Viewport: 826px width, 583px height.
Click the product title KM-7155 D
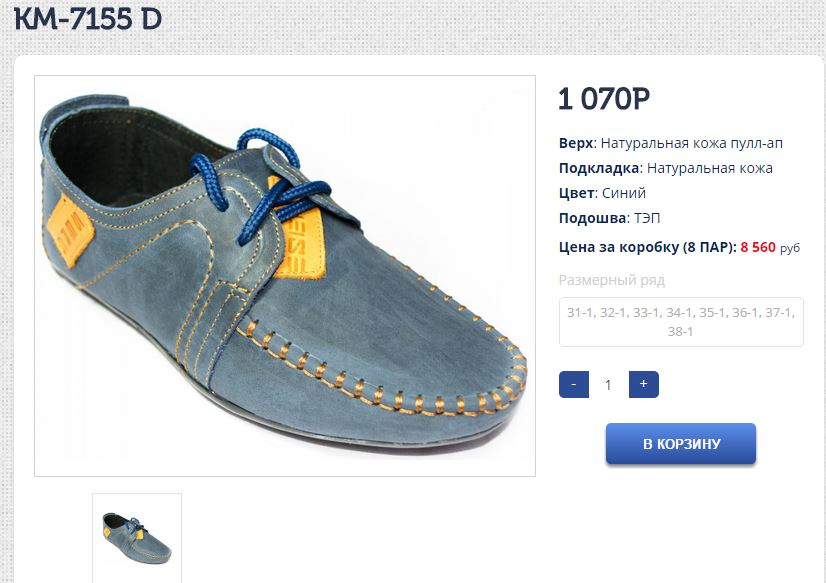pyautogui.click(x=88, y=20)
